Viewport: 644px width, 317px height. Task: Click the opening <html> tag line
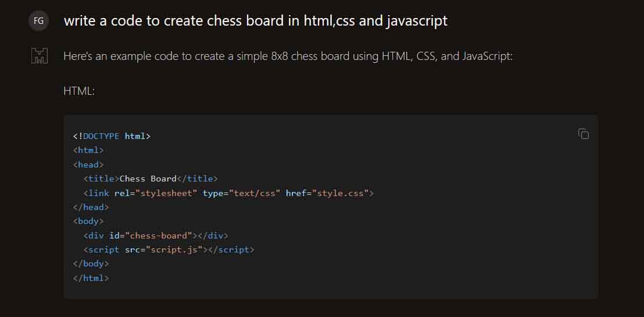click(88, 150)
